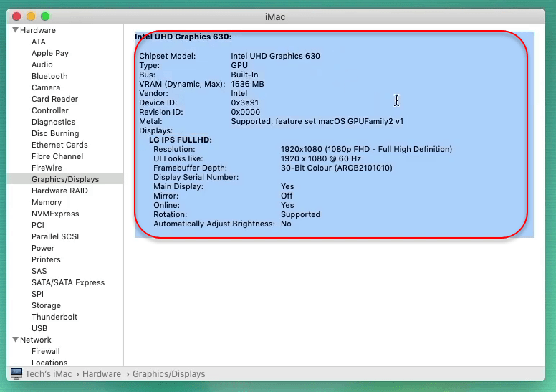
Task: Open the PCI hardware entry
Action: pyautogui.click(x=37, y=225)
